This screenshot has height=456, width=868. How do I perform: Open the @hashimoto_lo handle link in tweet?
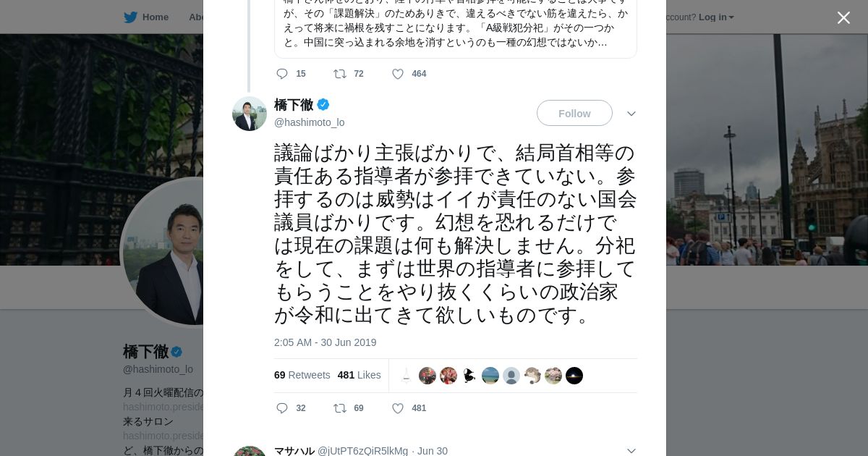click(x=309, y=122)
